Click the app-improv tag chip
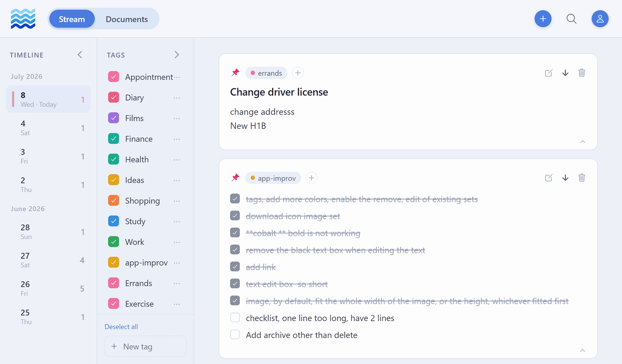The image size is (622, 364). click(x=273, y=178)
